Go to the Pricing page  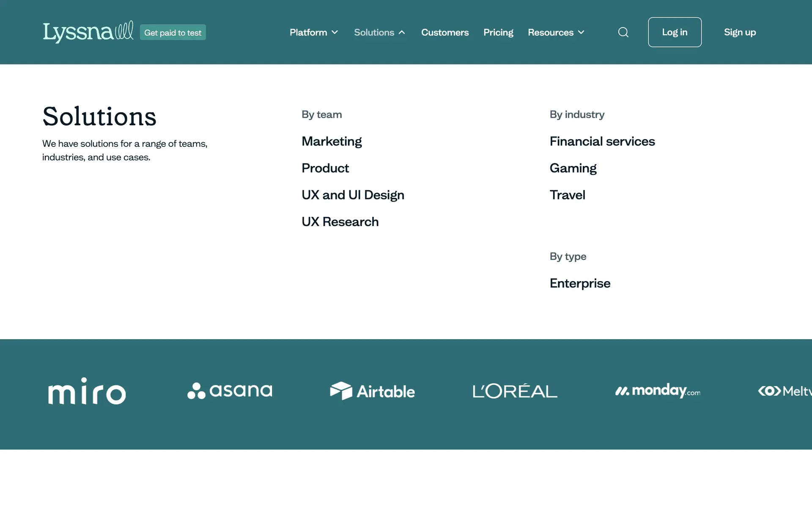(498, 32)
